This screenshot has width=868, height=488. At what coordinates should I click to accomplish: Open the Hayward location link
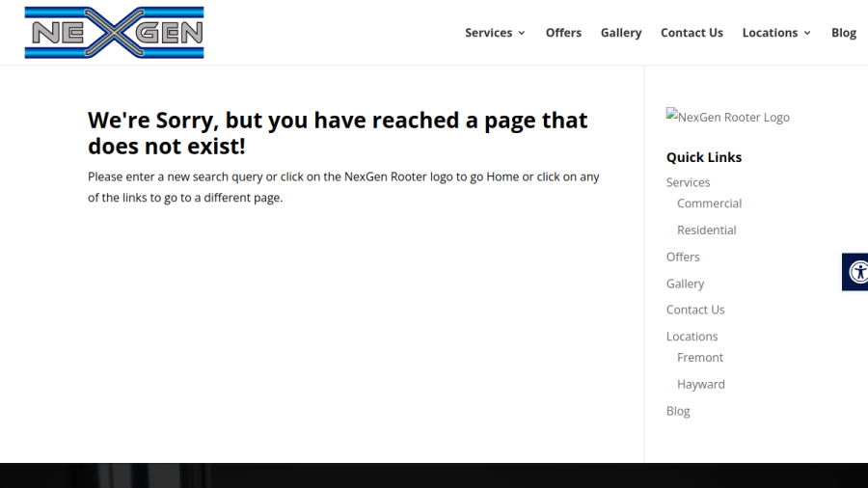pyautogui.click(x=701, y=384)
